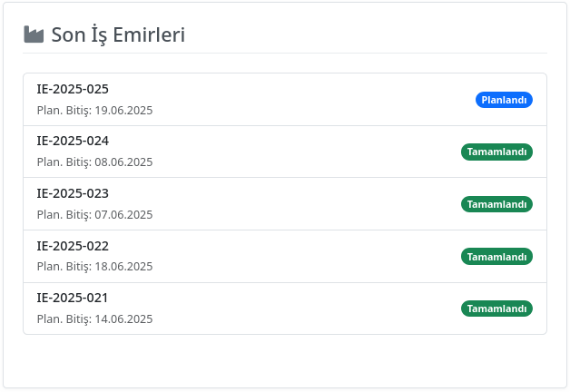Click the factory icon beside Son İş Emirleri
This screenshot has height=392, width=570.
pyautogui.click(x=34, y=34)
